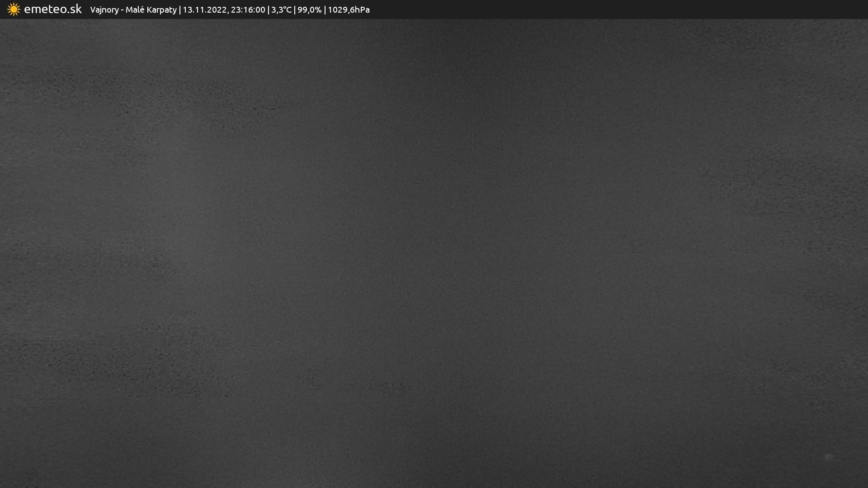The width and height of the screenshot is (868, 488).
Task: Click the separator bar before 3,3°C
Action: click(x=268, y=10)
